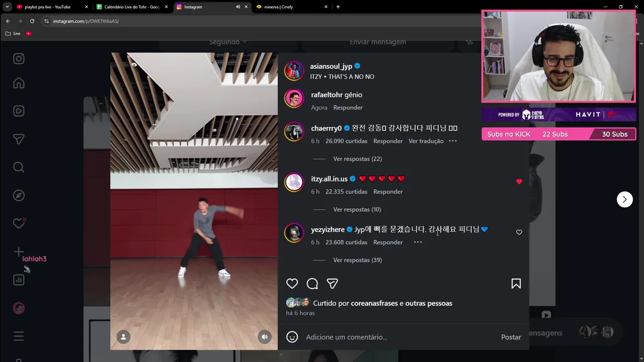Screen dimensions: 644x362
Task: Click 26.090 curtidas count
Action: click(346, 141)
